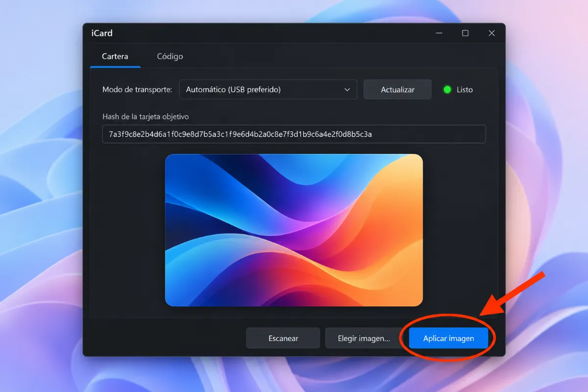This screenshot has width=588, height=392.
Task: Click the 'Listo' status text
Action: tap(465, 90)
